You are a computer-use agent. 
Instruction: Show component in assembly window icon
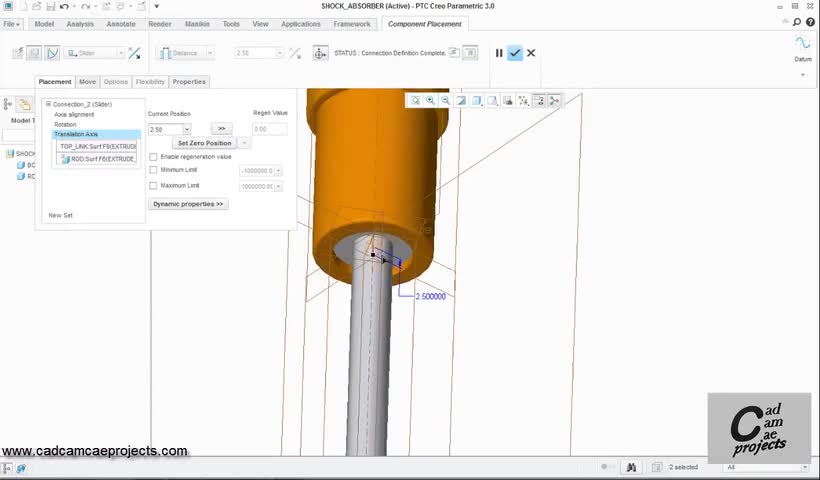[470, 52]
